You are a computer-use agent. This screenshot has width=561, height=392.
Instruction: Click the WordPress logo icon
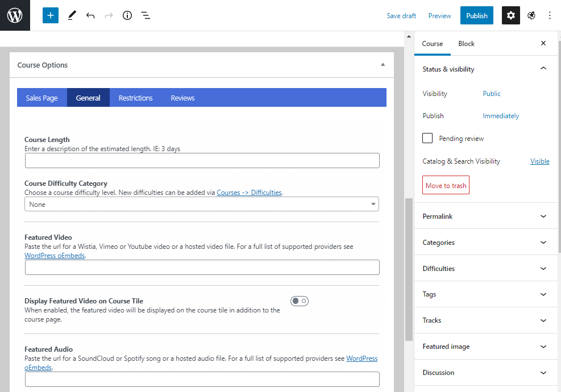15,15
